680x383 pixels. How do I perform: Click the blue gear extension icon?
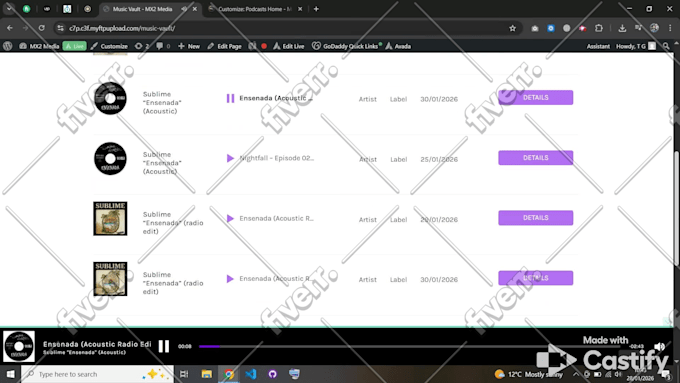[551, 28]
